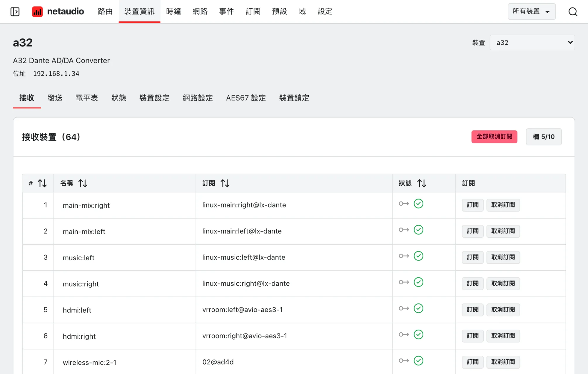This screenshot has width=588, height=374.
Task: Click unicast flow icon for hdmi:left
Action: point(404,308)
